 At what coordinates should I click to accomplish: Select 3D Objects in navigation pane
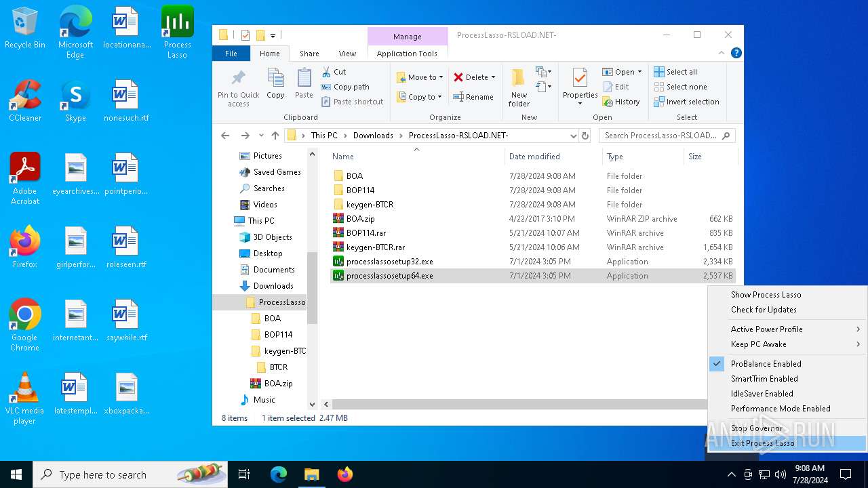click(273, 237)
